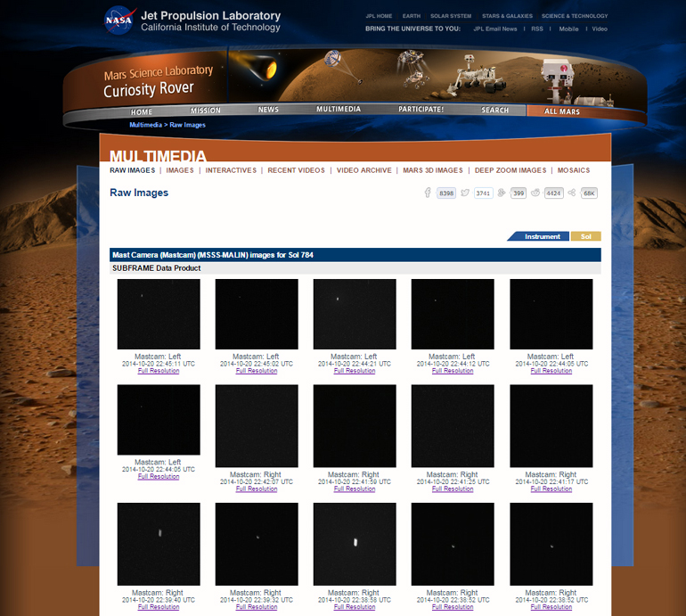Open the MULTIMEDIA navigation menu
The width and height of the screenshot is (686, 616).
(x=339, y=110)
